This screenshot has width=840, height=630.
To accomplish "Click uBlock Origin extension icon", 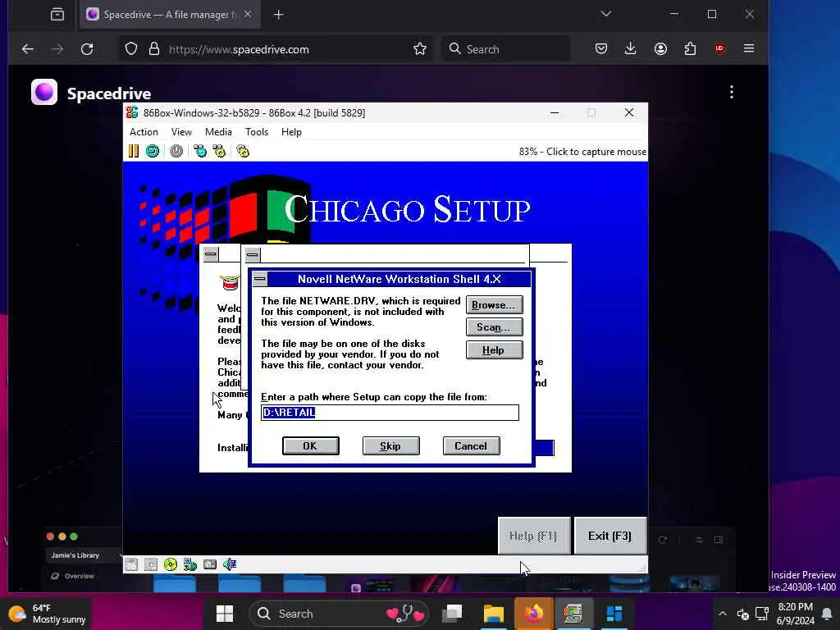I will point(719,48).
